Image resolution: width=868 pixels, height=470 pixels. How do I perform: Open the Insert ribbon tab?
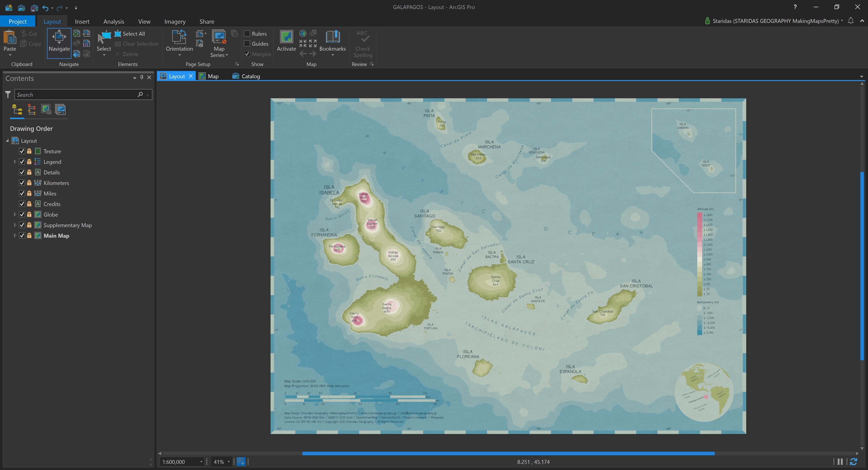82,21
